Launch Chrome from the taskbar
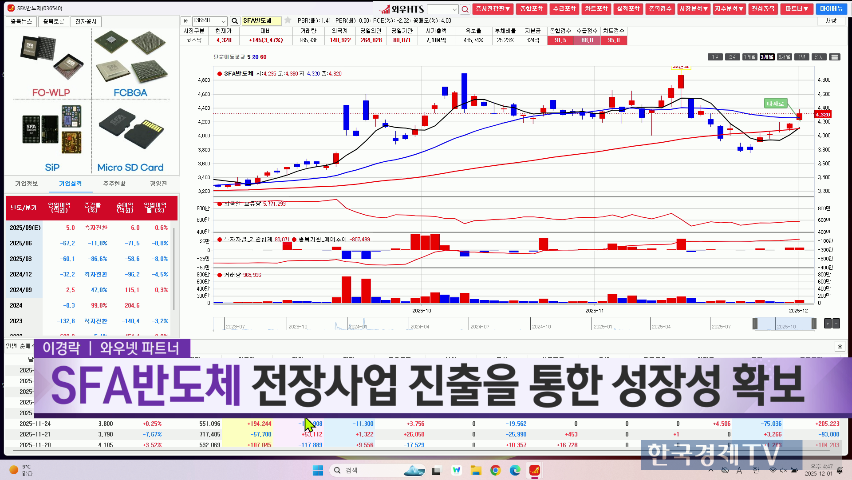The height and width of the screenshot is (480, 852). pyautogui.click(x=494, y=469)
